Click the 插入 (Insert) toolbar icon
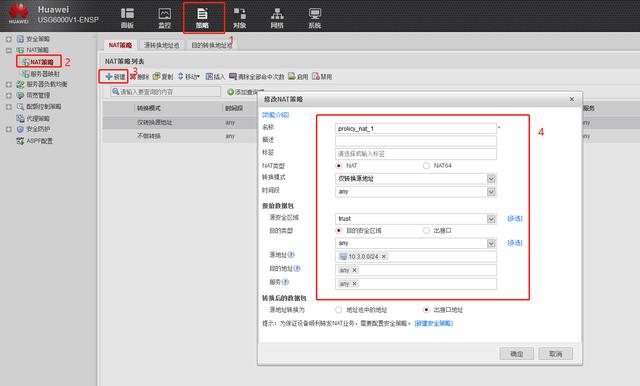 (x=209, y=76)
